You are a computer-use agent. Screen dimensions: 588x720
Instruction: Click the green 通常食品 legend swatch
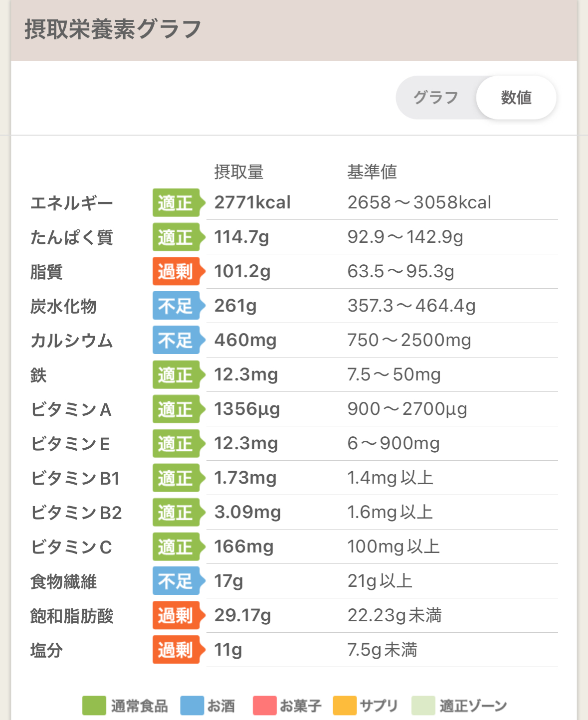coord(94,706)
